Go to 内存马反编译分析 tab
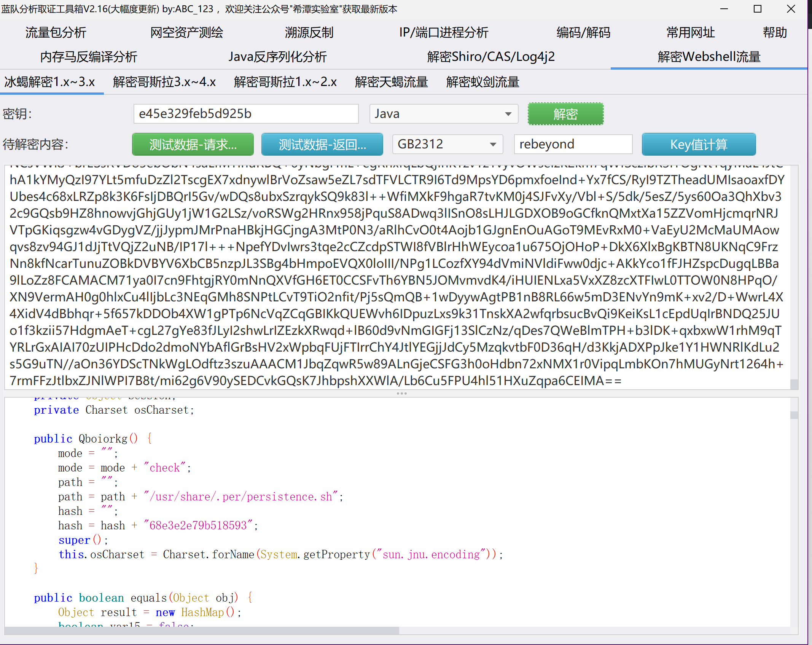The height and width of the screenshot is (645, 812). coord(88,57)
